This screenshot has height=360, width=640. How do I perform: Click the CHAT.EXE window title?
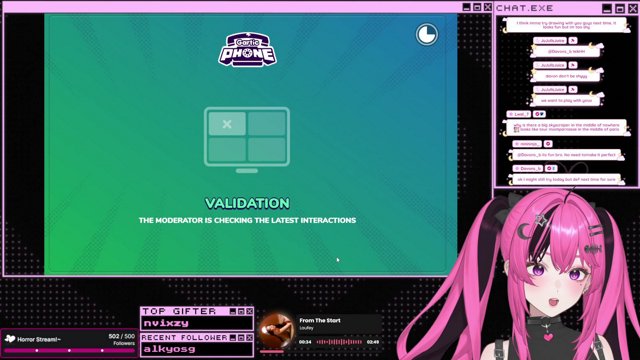click(x=524, y=8)
